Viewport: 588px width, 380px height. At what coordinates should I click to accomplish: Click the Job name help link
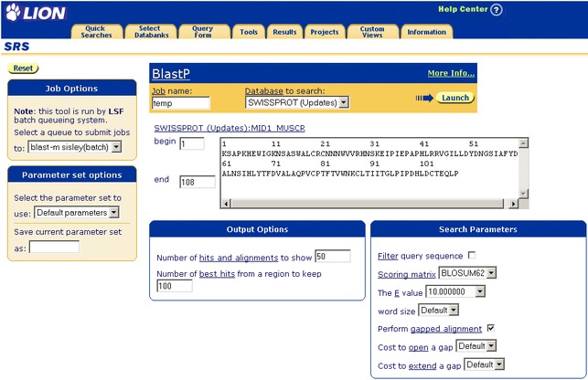tap(158, 90)
